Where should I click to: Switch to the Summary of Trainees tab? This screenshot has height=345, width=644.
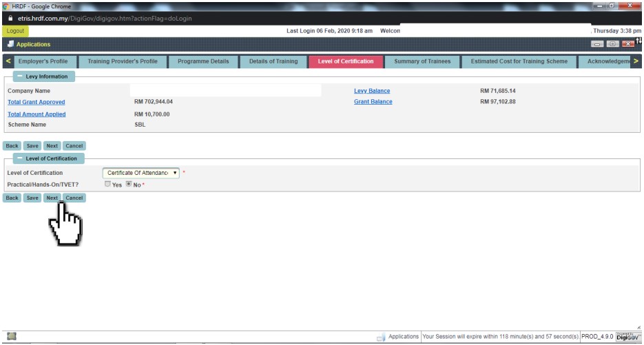(x=422, y=61)
